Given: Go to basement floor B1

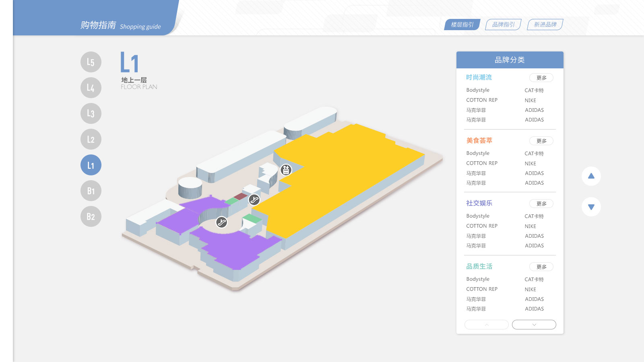Looking at the screenshot, I should 91,191.
